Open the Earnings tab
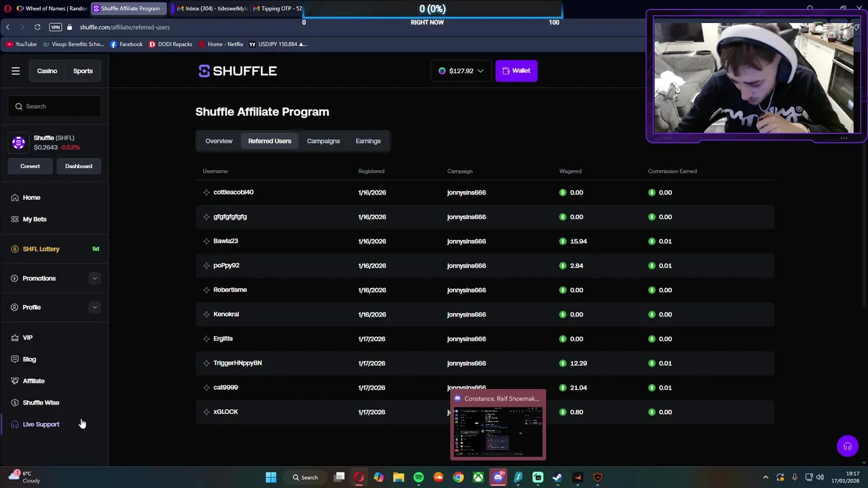This screenshot has height=488, width=868. click(368, 141)
